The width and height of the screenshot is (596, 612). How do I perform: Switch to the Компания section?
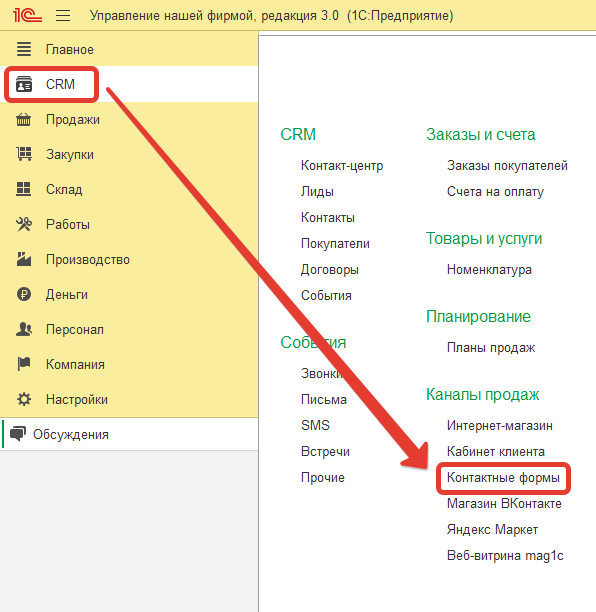(75, 364)
